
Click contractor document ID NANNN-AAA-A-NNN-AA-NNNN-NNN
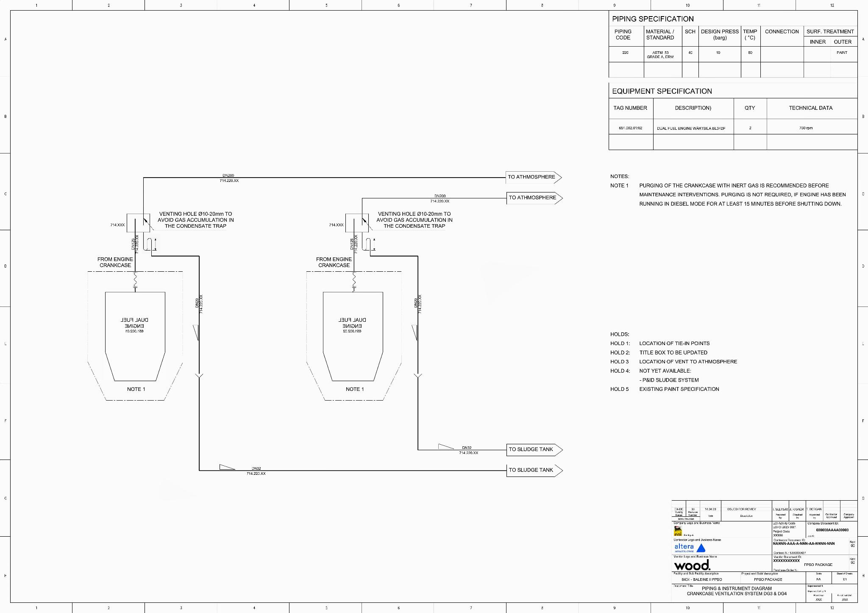click(x=804, y=543)
